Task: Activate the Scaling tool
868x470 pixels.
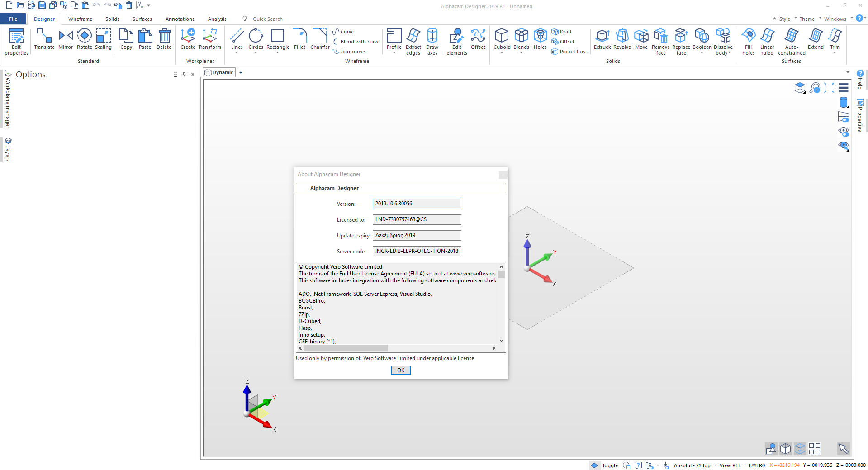Action: click(x=103, y=39)
